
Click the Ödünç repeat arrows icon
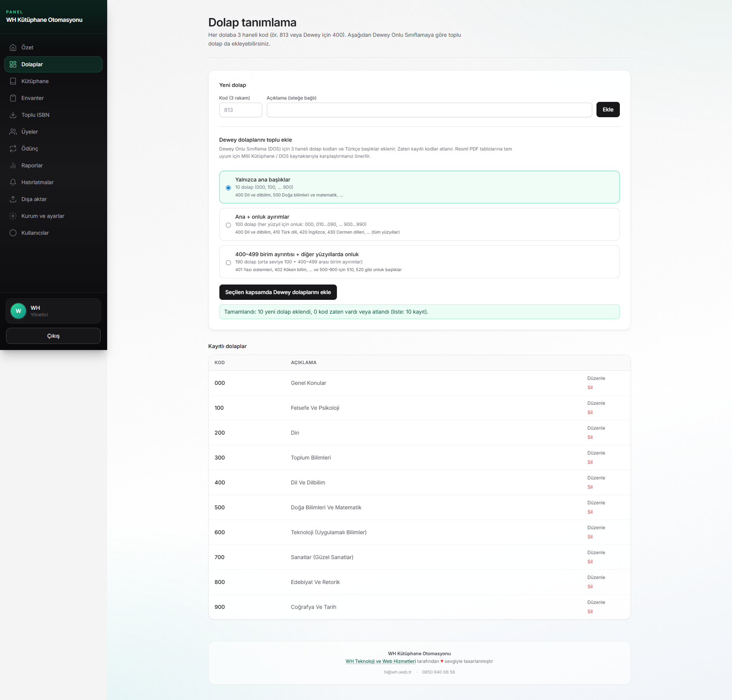(13, 149)
